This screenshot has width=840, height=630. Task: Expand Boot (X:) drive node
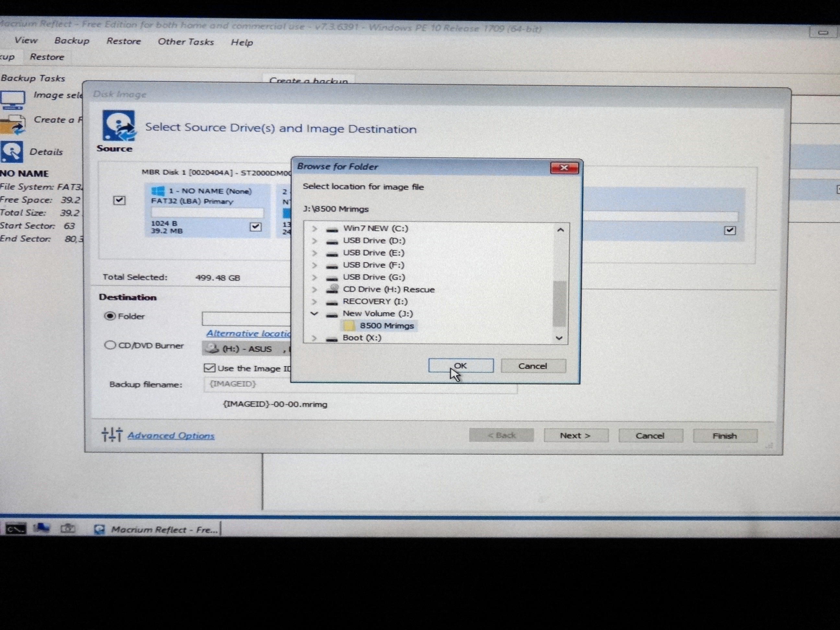(314, 338)
